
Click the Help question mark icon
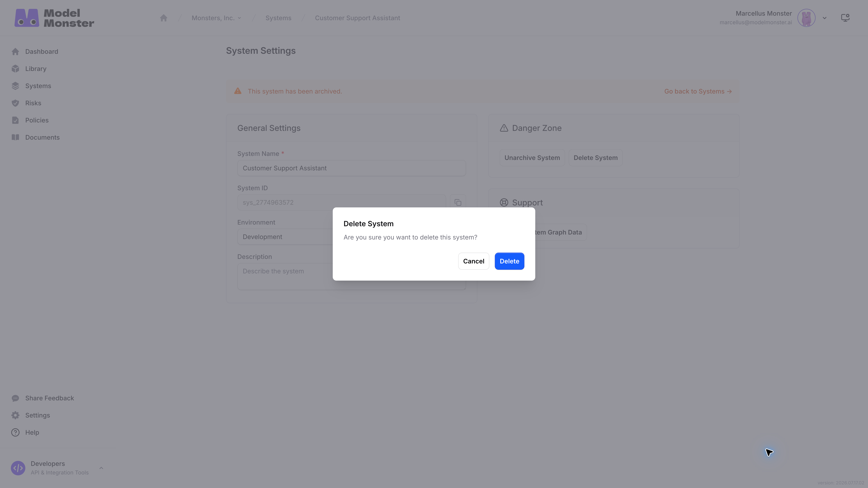point(15,432)
